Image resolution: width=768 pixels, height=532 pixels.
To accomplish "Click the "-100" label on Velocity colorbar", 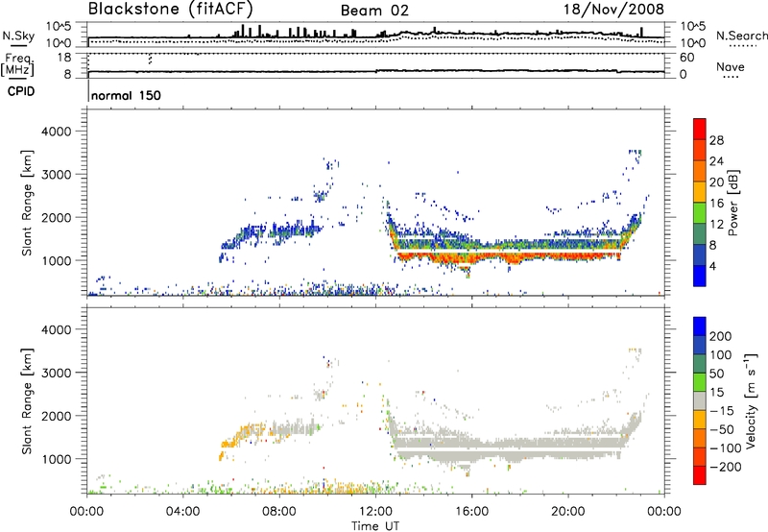I will point(726,448).
